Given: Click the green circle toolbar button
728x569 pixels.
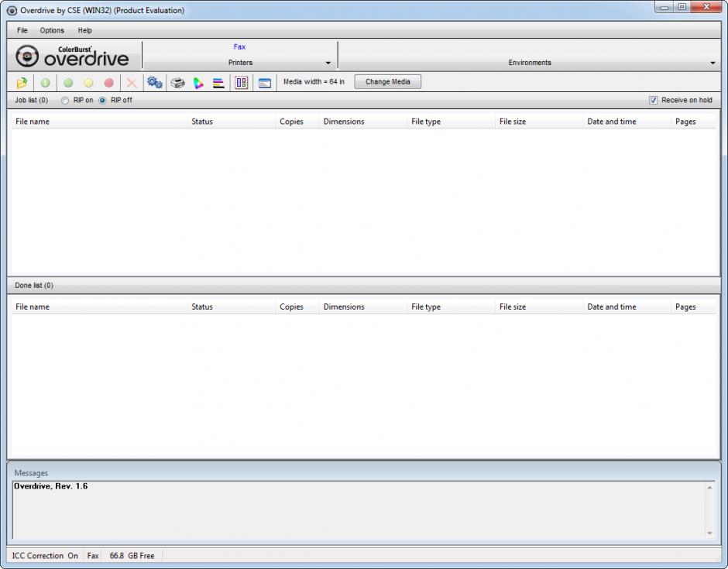Looking at the screenshot, I should pyautogui.click(x=68, y=83).
